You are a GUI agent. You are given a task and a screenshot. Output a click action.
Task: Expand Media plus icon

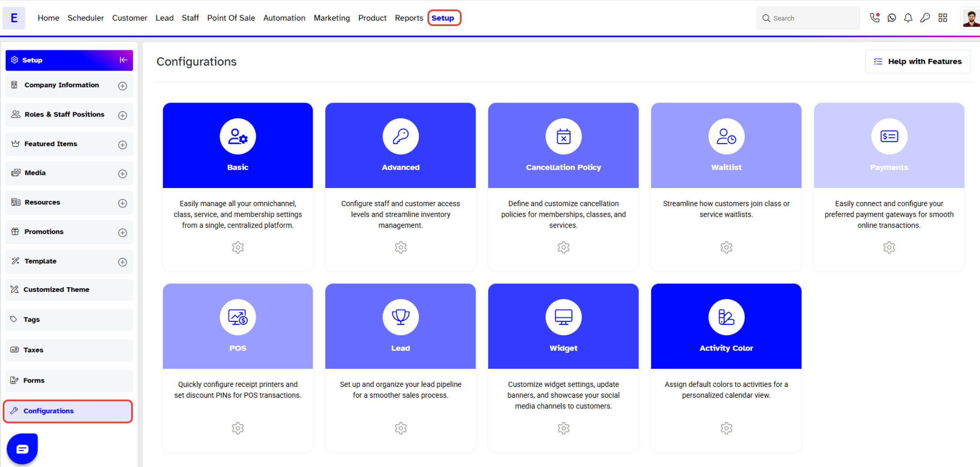coord(122,174)
